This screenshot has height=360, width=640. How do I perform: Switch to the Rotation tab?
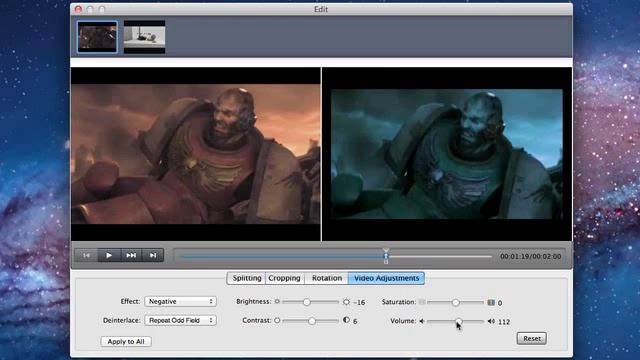click(327, 278)
